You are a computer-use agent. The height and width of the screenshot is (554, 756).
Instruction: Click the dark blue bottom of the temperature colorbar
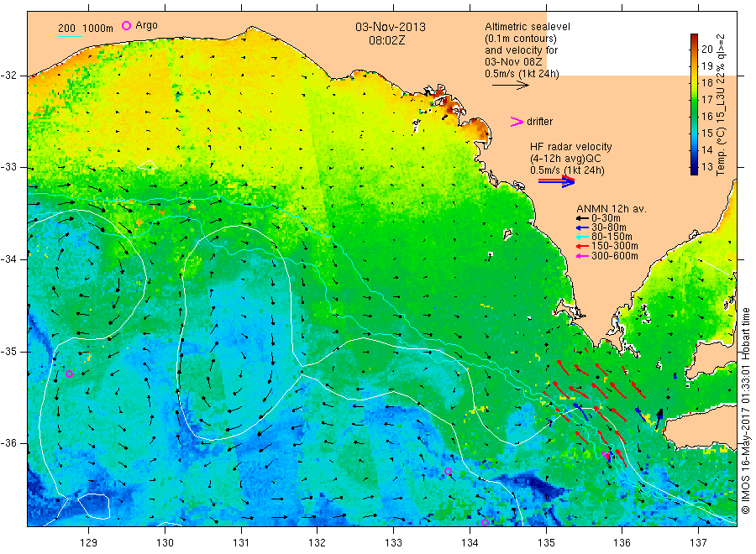click(x=695, y=170)
